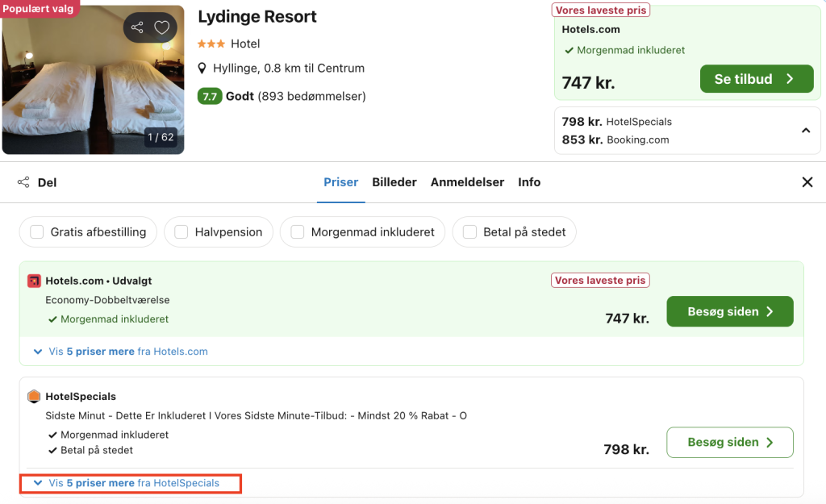Click the Del share icon
The image size is (826, 504).
[x=23, y=182]
